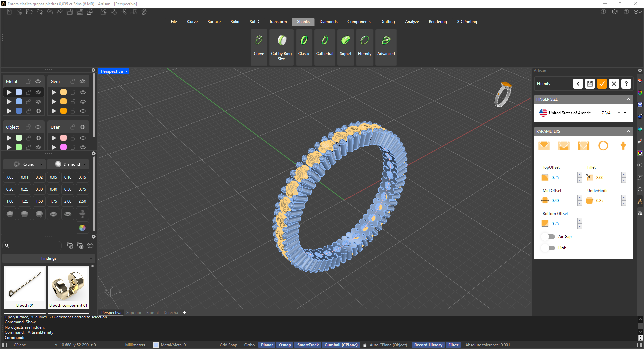Save the Eternity preset
644x349 pixels.
[590, 84]
